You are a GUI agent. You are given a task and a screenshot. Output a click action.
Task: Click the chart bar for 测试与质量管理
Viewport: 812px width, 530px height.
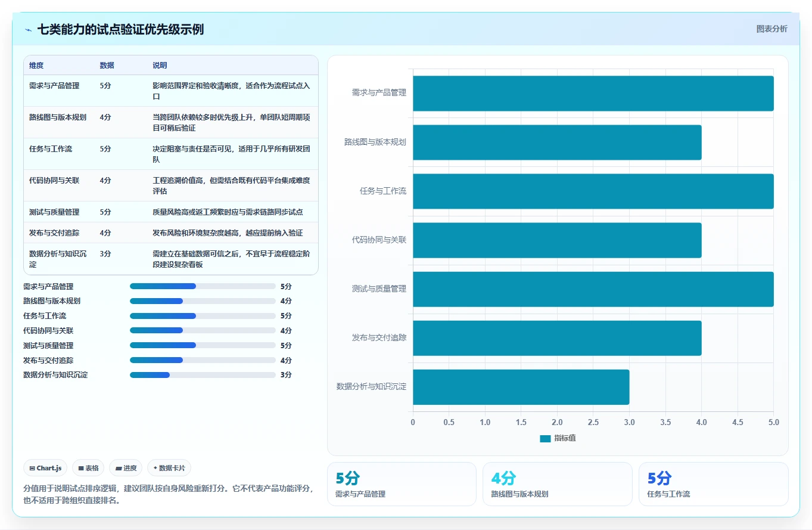tap(593, 289)
